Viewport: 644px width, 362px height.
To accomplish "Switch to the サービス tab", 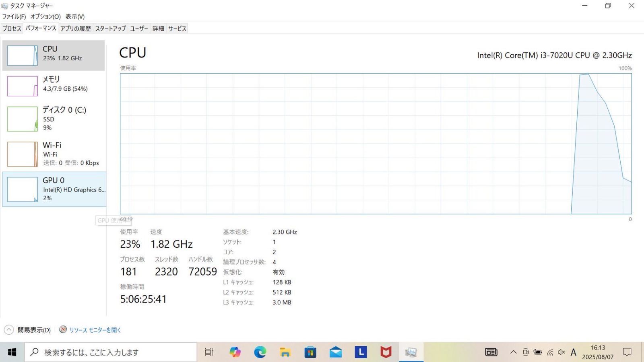I will point(177,29).
